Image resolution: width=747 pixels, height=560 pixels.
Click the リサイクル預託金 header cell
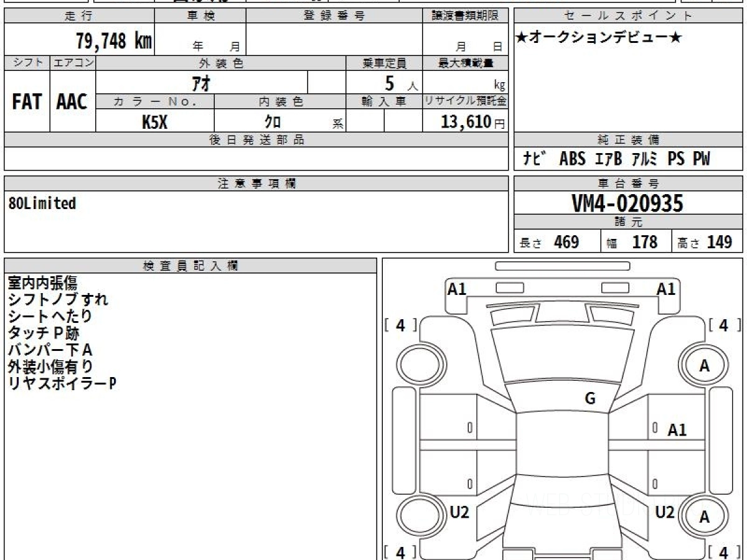point(465,102)
